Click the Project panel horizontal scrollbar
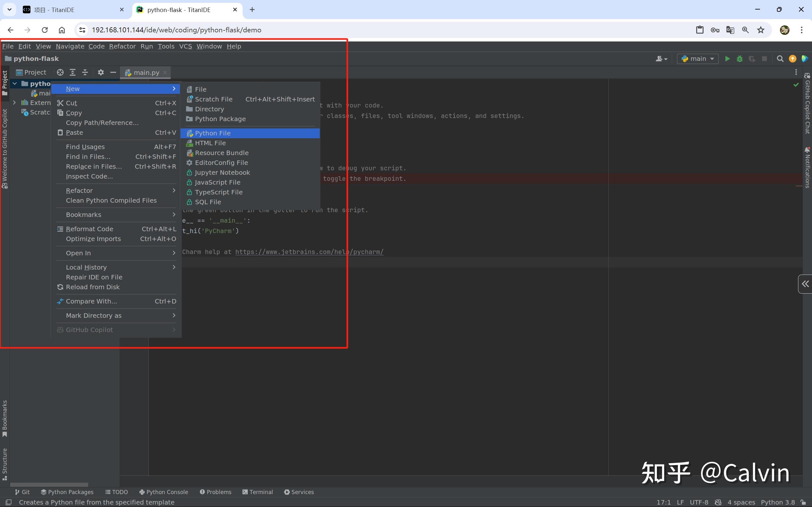The image size is (812, 507). coord(49,484)
